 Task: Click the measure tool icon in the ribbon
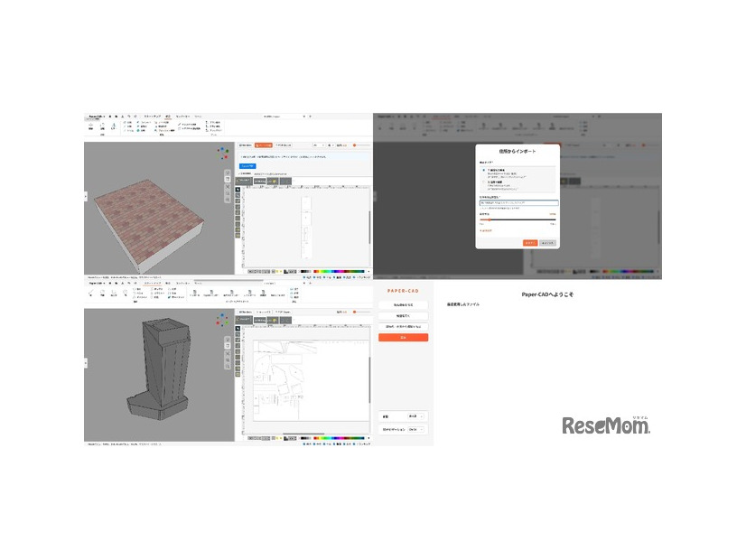179,125
